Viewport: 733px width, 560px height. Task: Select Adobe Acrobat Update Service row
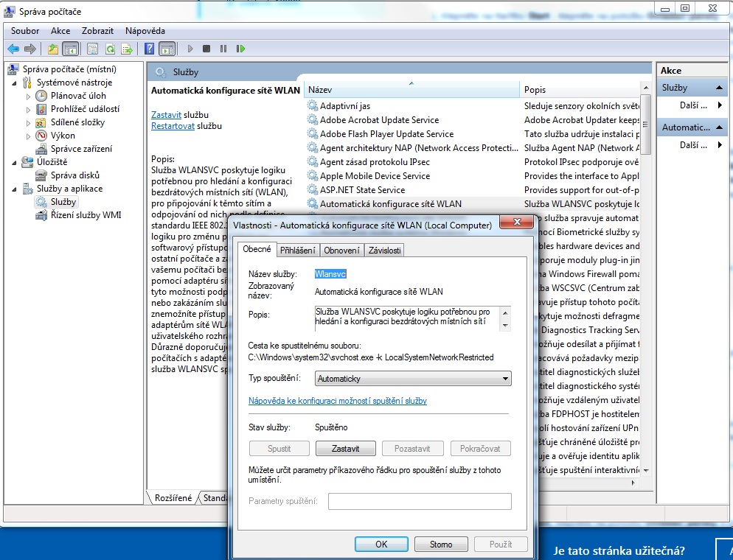click(x=472, y=119)
